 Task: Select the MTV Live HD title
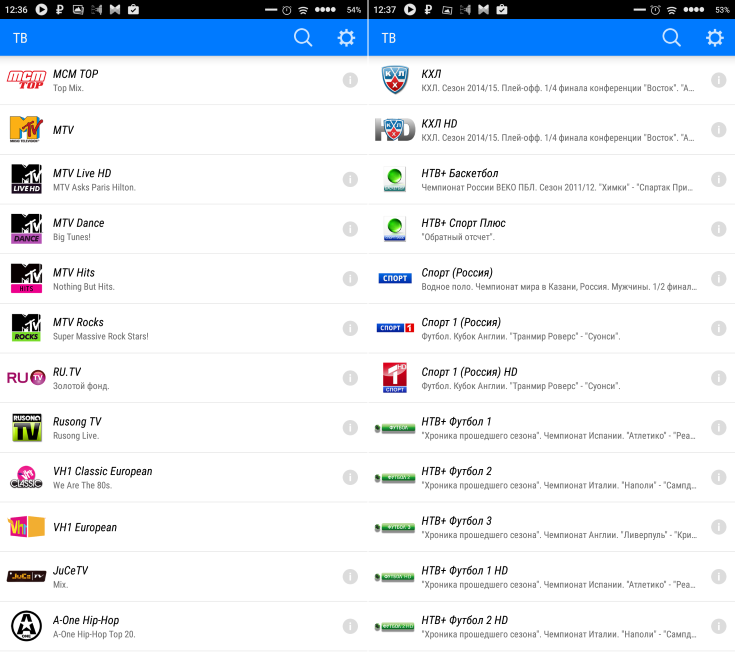click(82, 173)
